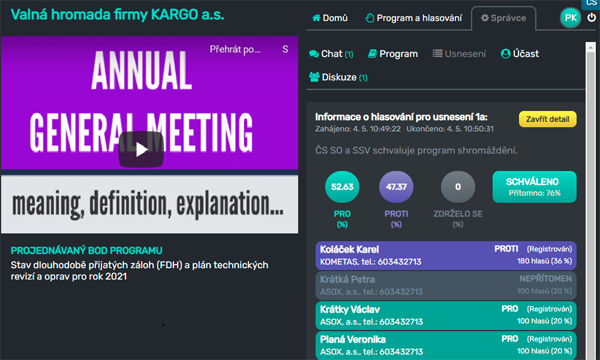Open voter row Krátký Václav

point(446,315)
